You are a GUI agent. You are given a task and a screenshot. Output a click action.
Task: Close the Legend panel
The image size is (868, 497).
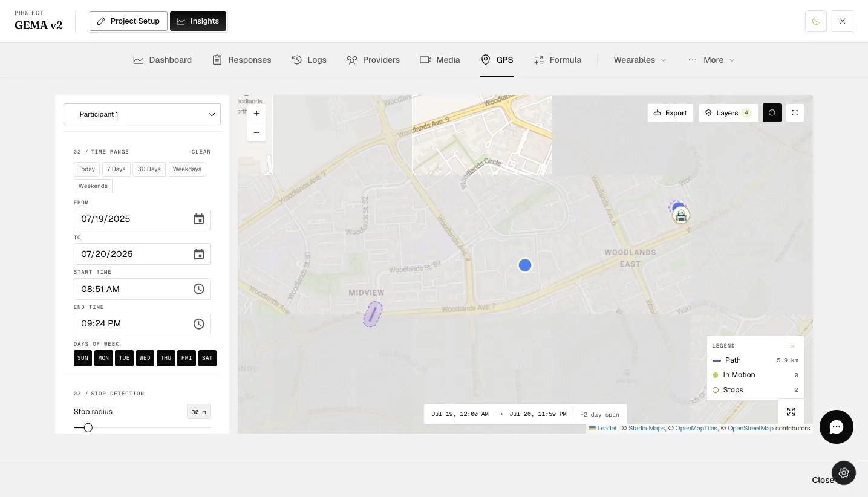(x=792, y=346)
